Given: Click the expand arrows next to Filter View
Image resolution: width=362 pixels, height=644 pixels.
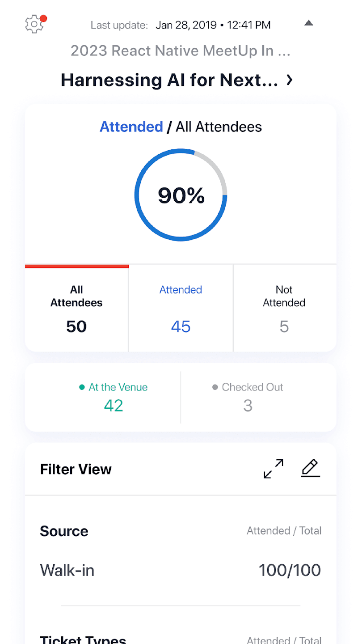Looking at the screenshot, I should pos(273,468).
